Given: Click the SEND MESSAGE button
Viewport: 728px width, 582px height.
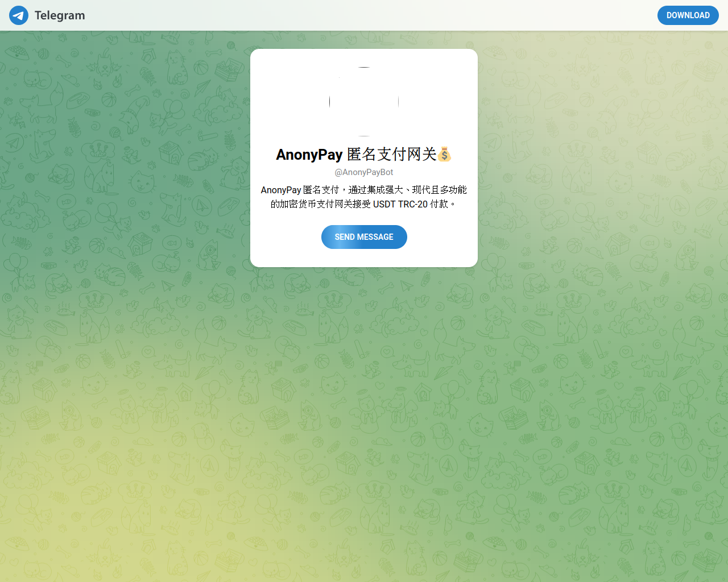Looking at the screenshot, I should 364,237.
